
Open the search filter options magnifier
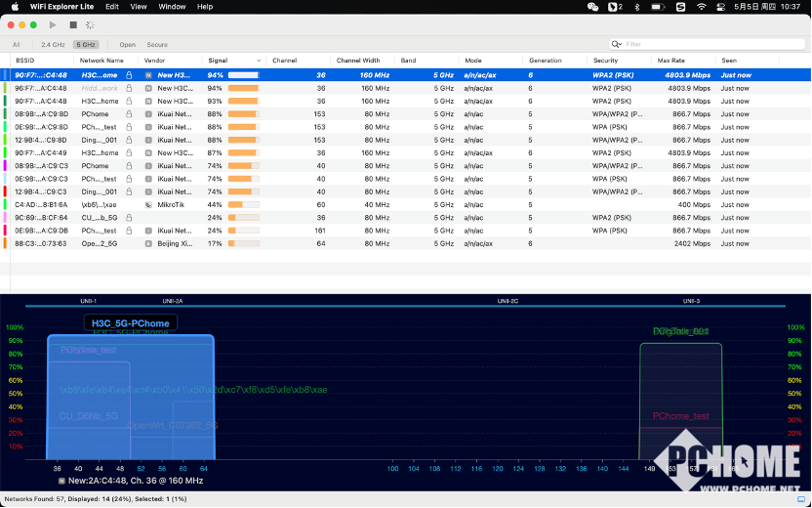(616, 44)
